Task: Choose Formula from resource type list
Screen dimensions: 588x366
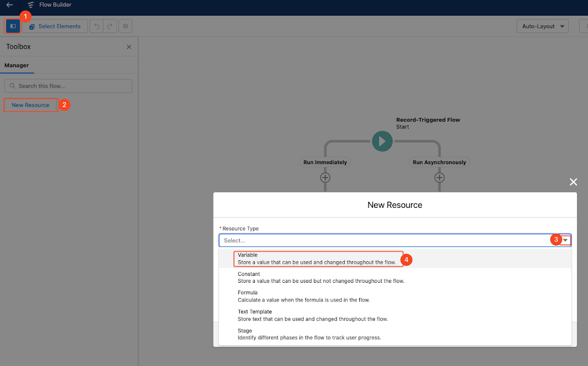Action: [x=303, y=296]
